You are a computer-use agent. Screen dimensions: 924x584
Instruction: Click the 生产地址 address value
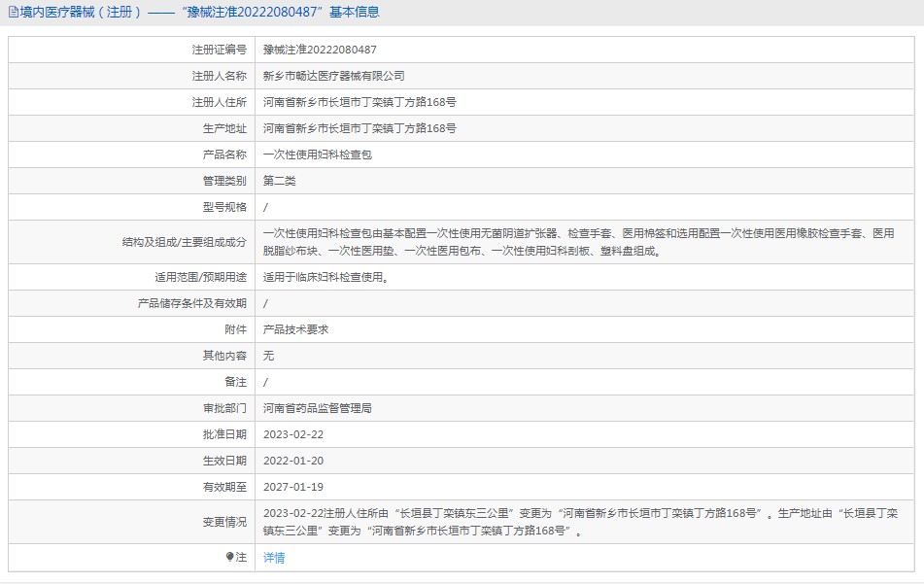pos(359,128)
